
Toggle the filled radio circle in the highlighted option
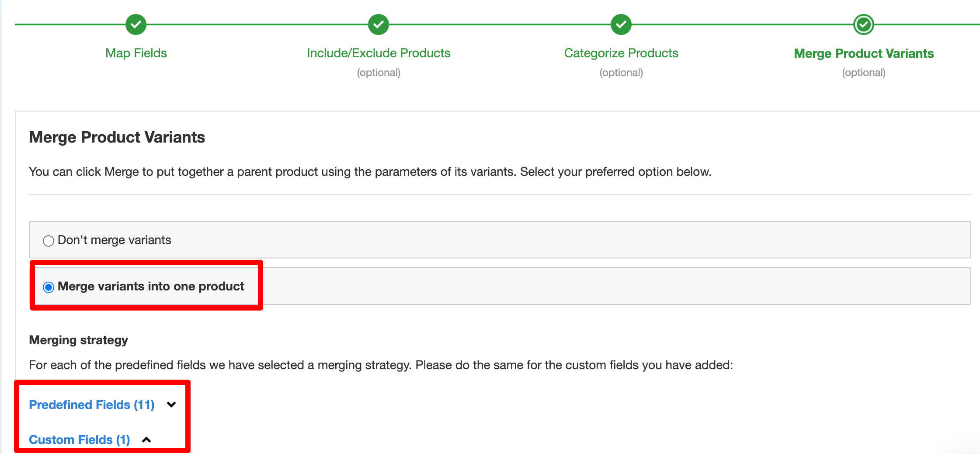pyautogui.click(x=49, y=287)
